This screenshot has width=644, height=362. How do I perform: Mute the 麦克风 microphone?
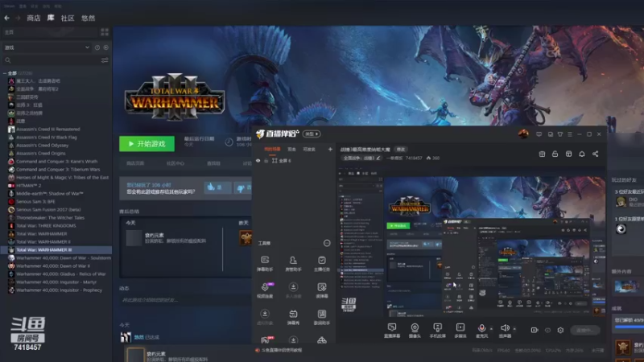pos(481,327)
